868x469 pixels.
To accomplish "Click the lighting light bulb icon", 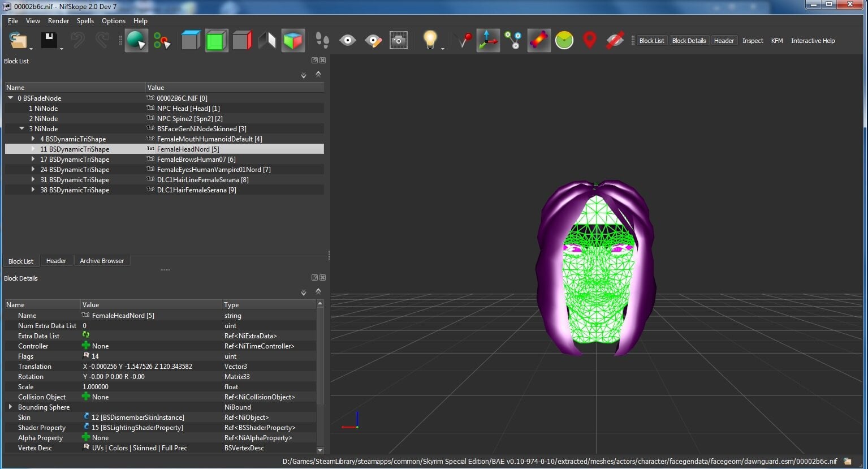I will pos(430,41).
